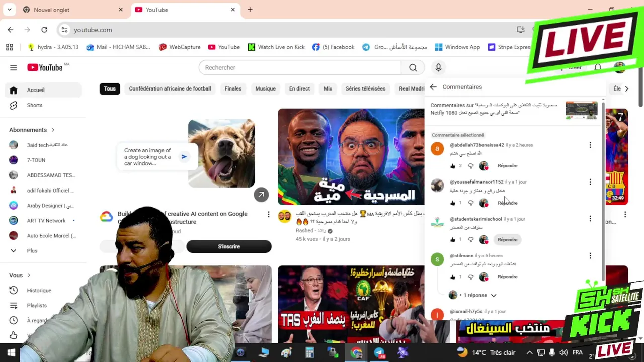
Task: Dislike the comment by @stilmann
Action: (471, 277)
